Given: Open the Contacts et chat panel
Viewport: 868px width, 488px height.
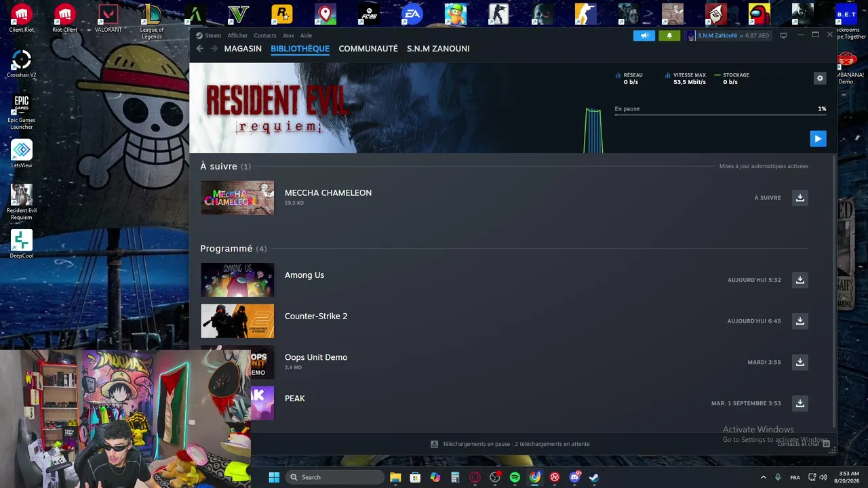Looking at the screenshot, I should click(804, 444).
